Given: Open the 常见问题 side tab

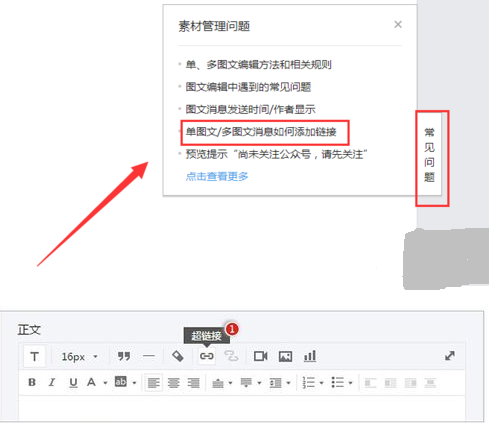Looking at the screenshot, I should click(429, 155).
